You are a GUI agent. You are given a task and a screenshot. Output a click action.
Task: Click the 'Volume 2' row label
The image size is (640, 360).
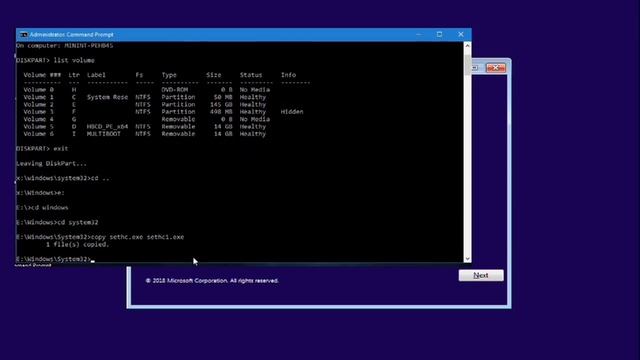point(38,104)
